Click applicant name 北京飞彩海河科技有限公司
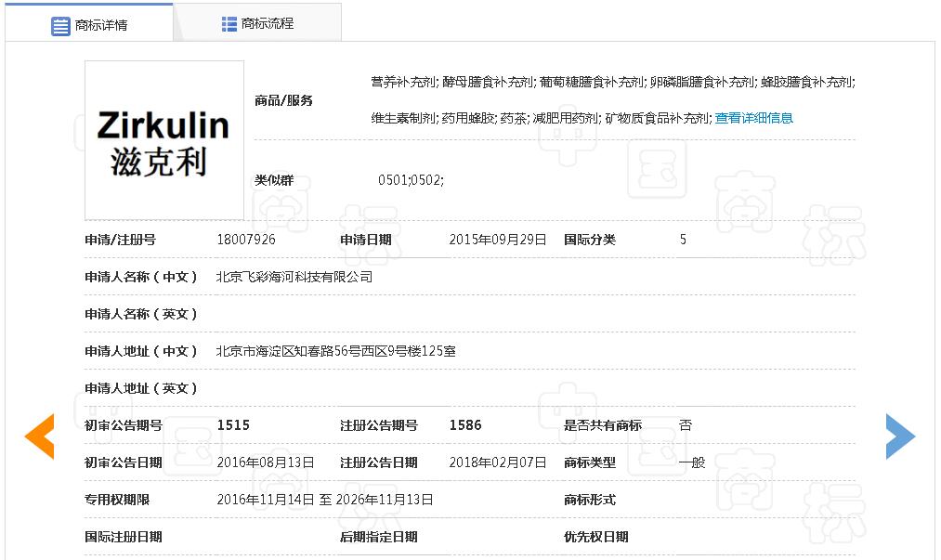The image size is (941, 560). pos(294,277)
